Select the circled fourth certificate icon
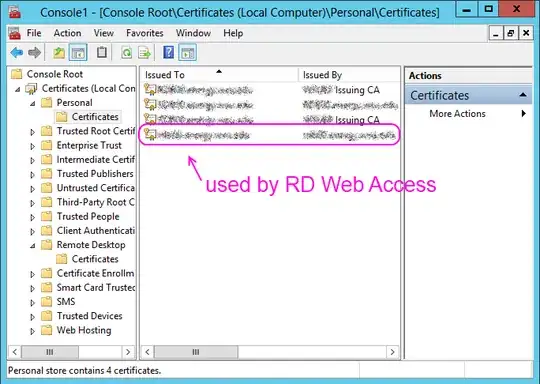The width and height of the screenshot is (540, 384). (x=150, y=134)
